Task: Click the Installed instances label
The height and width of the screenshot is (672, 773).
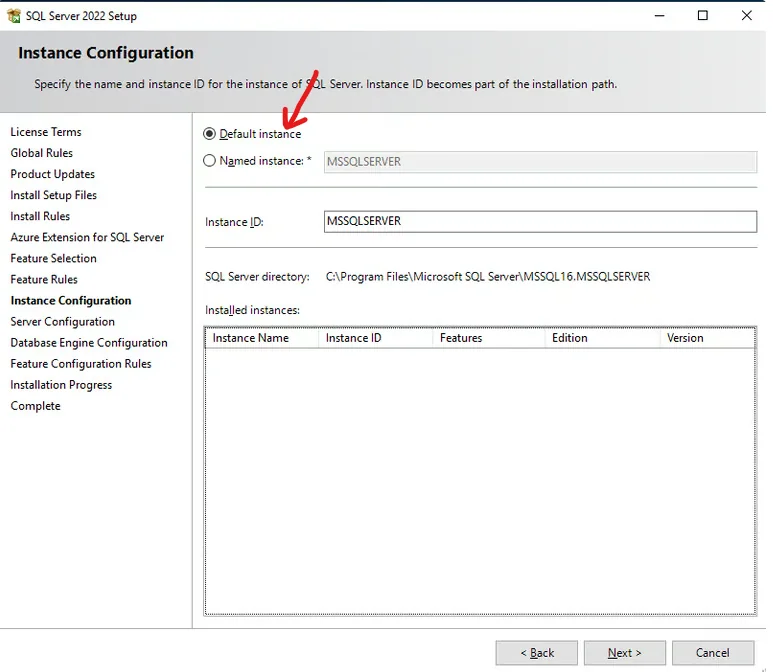Action: point(252,310)
